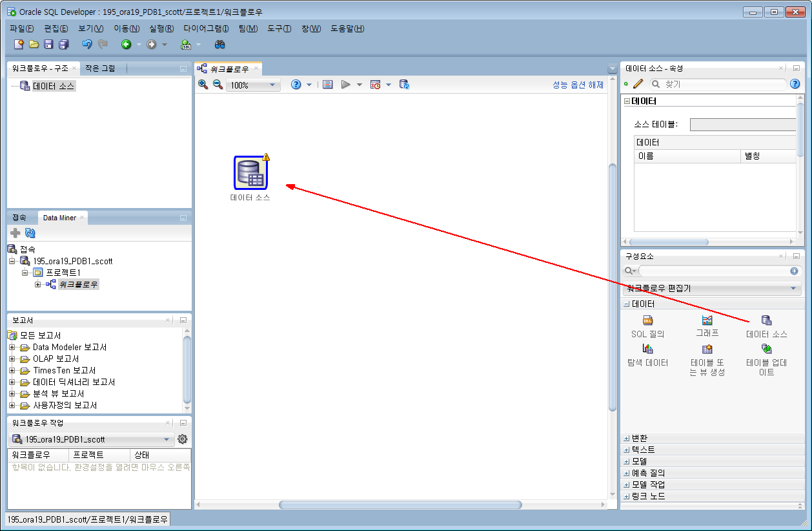The width and height of the screenshot is (812, 531).
Task: Click the 소스 테이블 field
Action: click(x=744, y=125)
